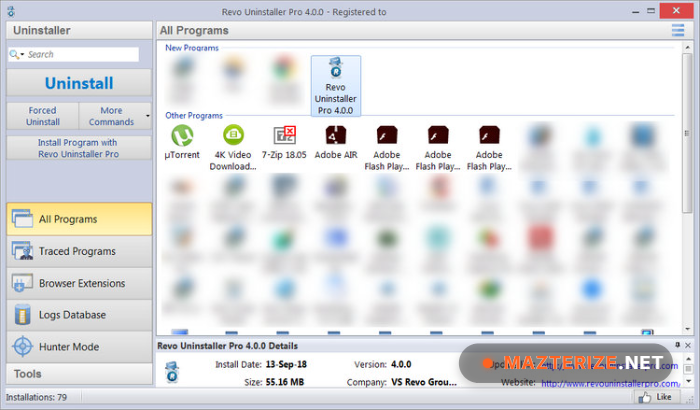Open Logs Database section

pos(79,315)
